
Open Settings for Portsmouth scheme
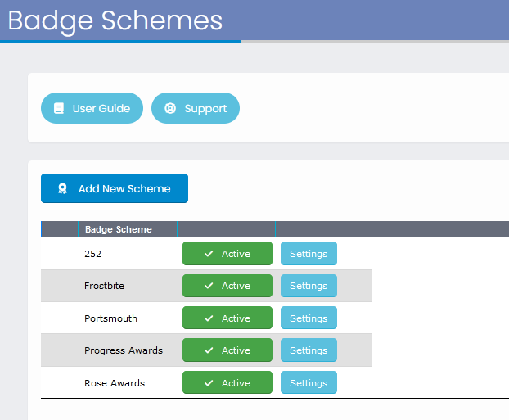tap(309, 318)
